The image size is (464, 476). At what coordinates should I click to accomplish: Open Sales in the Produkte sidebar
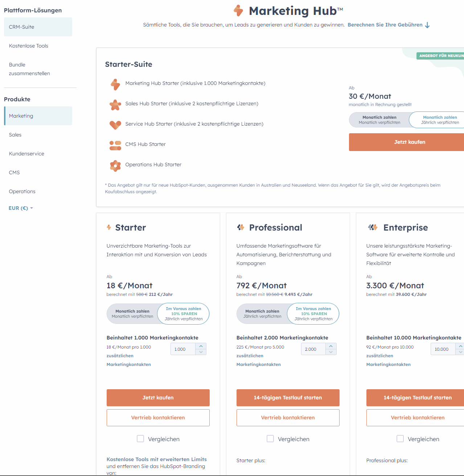(15, 135)
